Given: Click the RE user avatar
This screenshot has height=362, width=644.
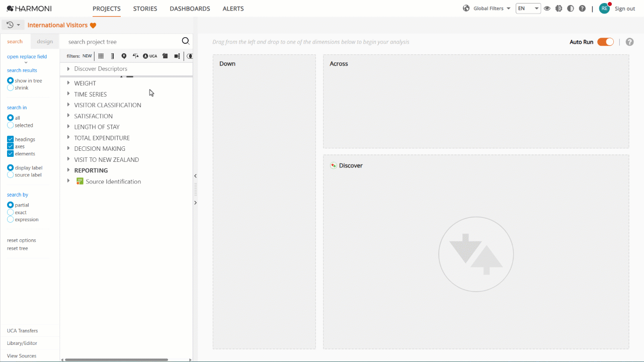Looking at the screenshot, I should pyautogui.click(x=604, y=9).
